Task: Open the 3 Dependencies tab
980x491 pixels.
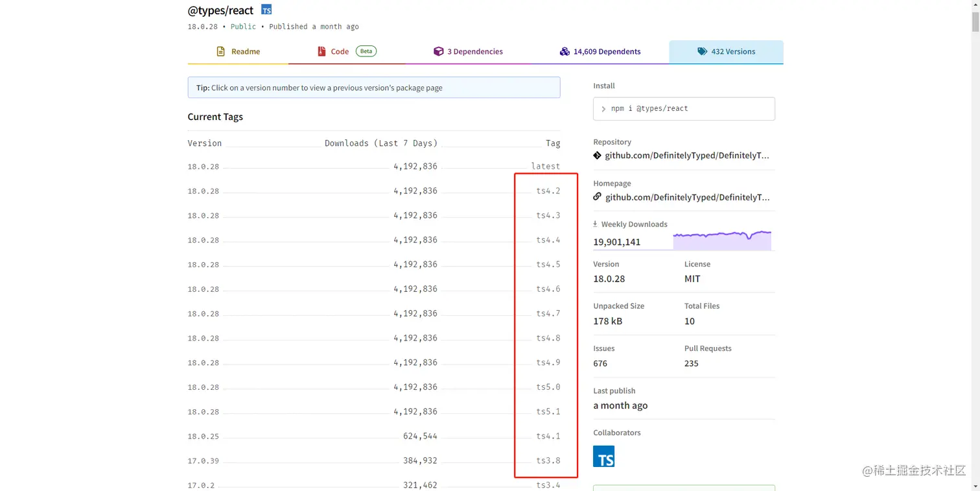Action: (x=468, y=52)
